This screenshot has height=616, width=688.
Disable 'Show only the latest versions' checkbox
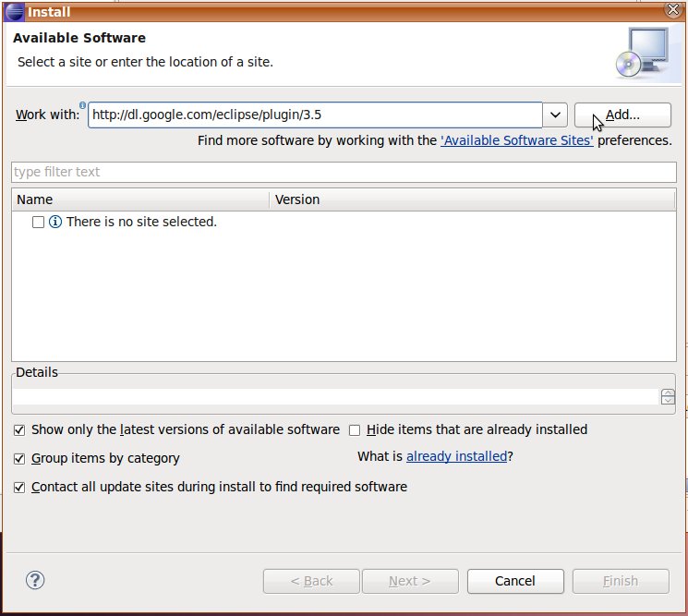(x=19, y=430)
